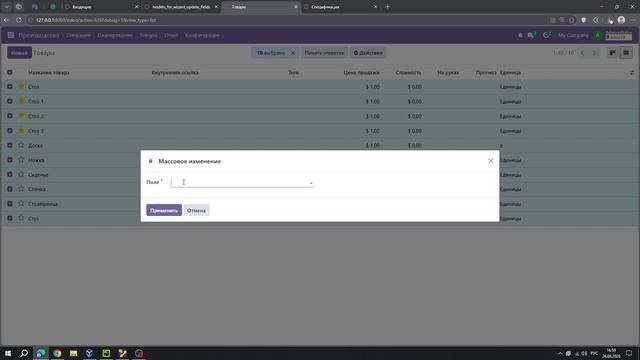Open the Товары menu in navbar
Screen dimensions: 640x360
pos(149,36)
